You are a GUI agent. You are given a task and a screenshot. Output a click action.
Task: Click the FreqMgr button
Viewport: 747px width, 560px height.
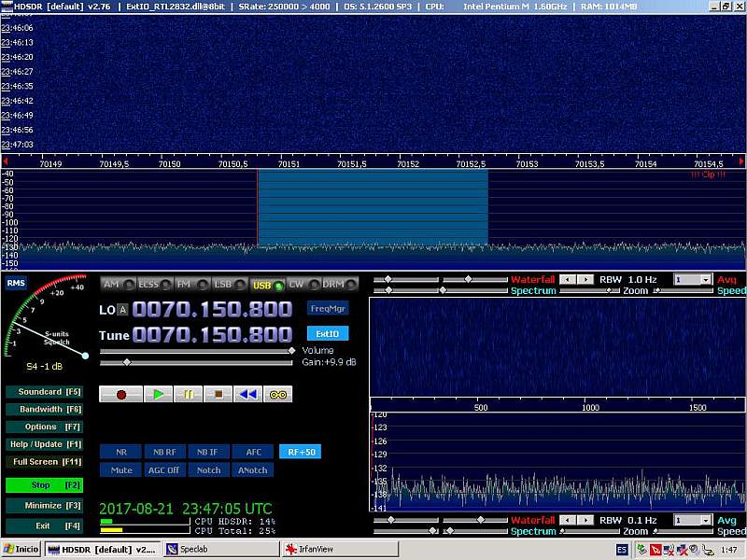coord(328,308)
